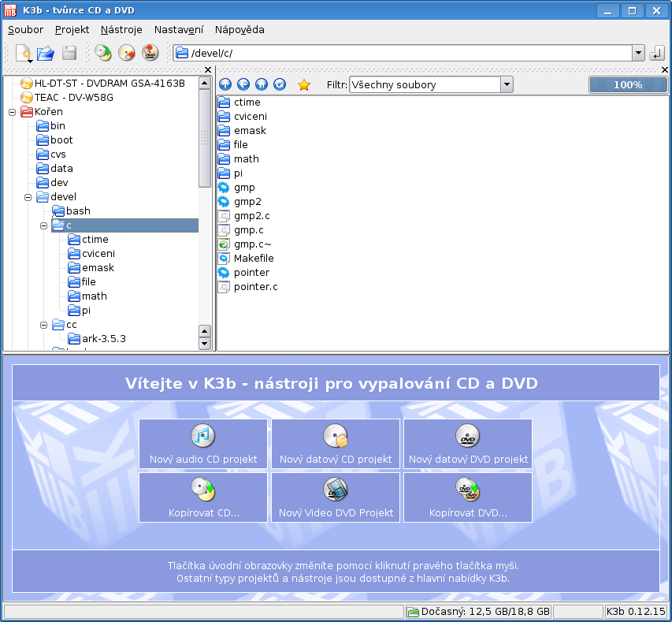Start Nový Video DVD Projekt
This screenshot has height=622, width=672.
tap(336, 497)
